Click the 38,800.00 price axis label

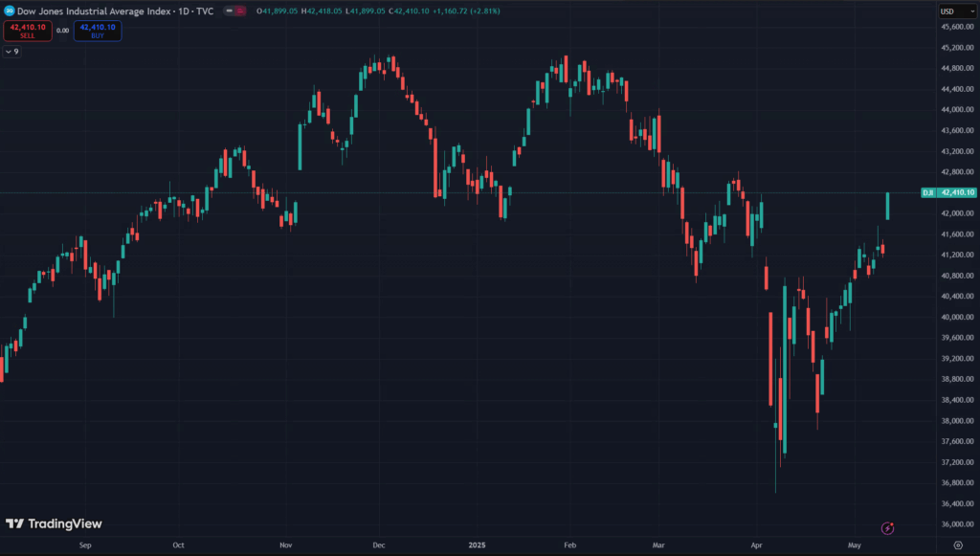957,379
